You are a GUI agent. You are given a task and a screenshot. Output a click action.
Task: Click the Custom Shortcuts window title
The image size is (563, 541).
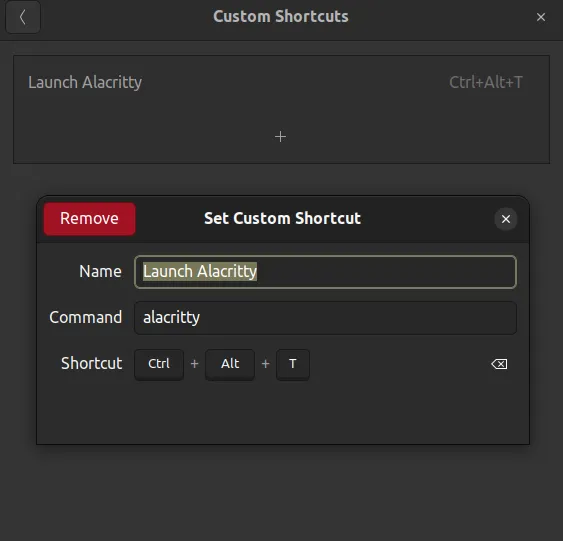pyautogui.click(x=280, y=17)
